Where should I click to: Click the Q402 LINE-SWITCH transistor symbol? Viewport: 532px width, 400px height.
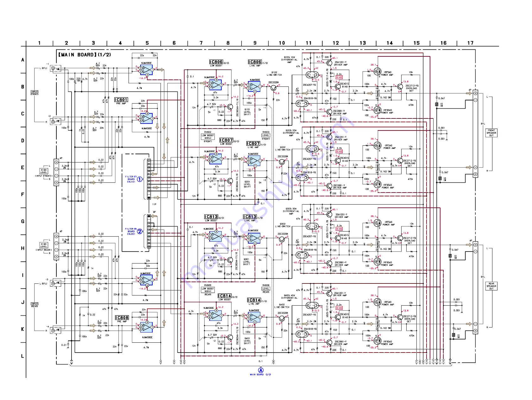pyautogui.click(x=282, y=319)
